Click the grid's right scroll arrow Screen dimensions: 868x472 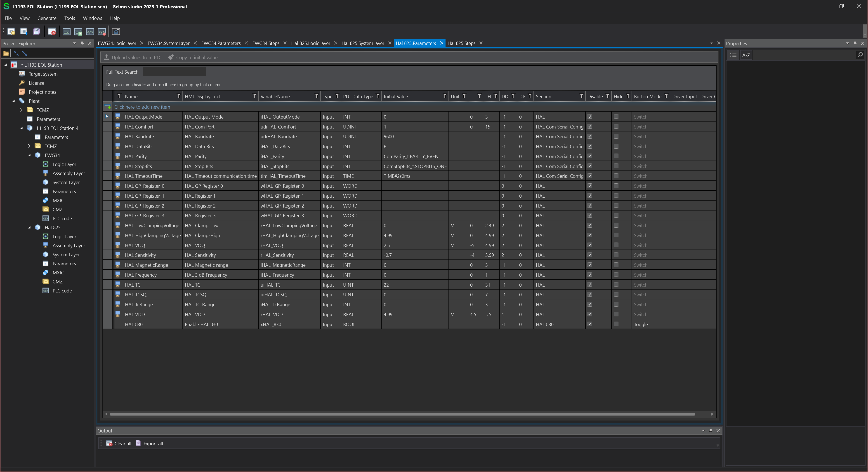pyautogui.click(x=712, y=414)
